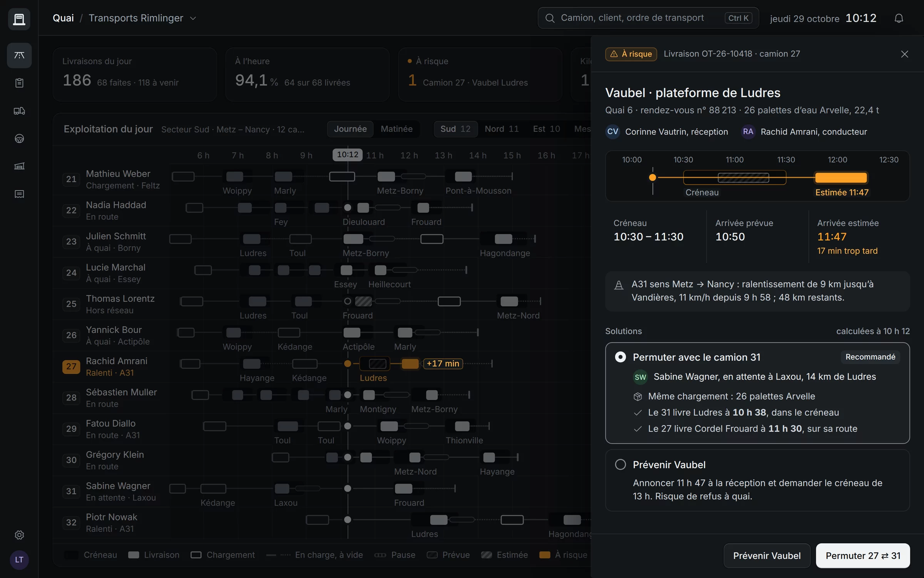Click the orange À risque legend swatch
Image resolution: width=924 pixels, height=578 pixels.
(x=544, y=555)
